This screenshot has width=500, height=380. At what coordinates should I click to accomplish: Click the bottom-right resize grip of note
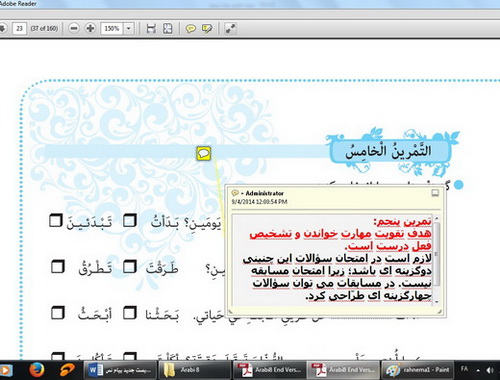click(440, 312)
